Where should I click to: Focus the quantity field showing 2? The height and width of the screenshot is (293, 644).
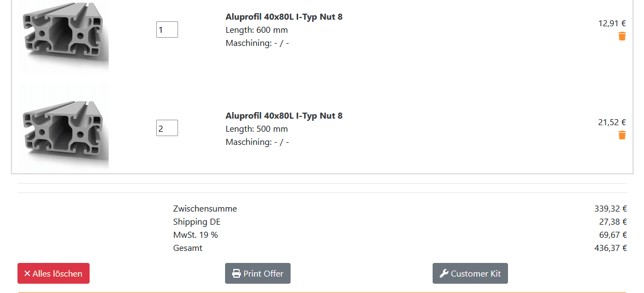click(167, 128)
